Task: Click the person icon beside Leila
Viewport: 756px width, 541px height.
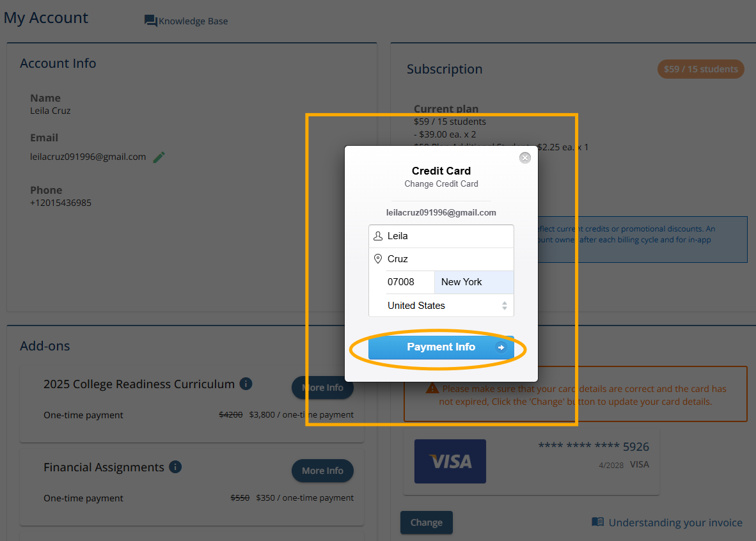Action: pos(378,236)
